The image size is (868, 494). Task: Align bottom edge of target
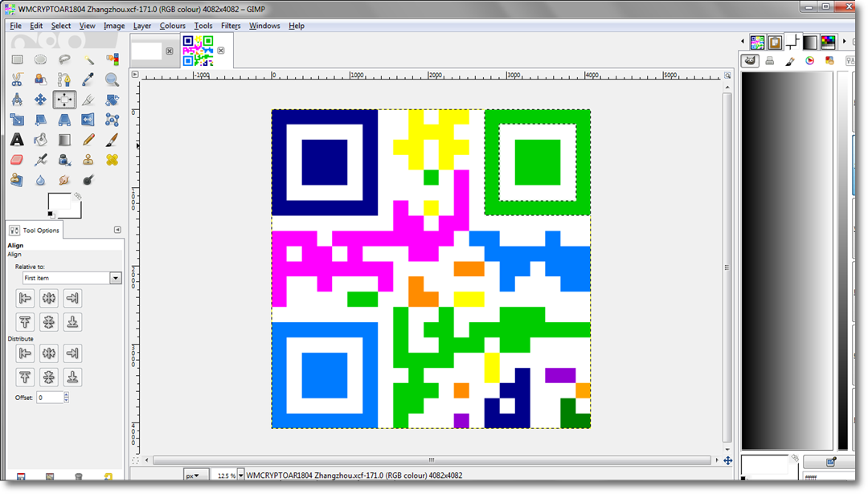(x=72, y=322)
